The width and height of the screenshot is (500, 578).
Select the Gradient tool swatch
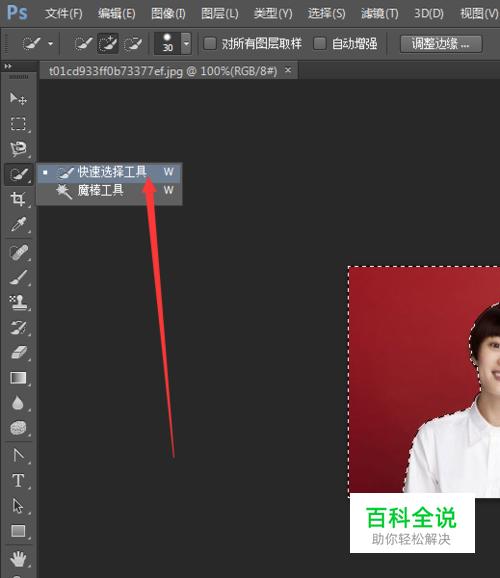click(x=18, y=378)
